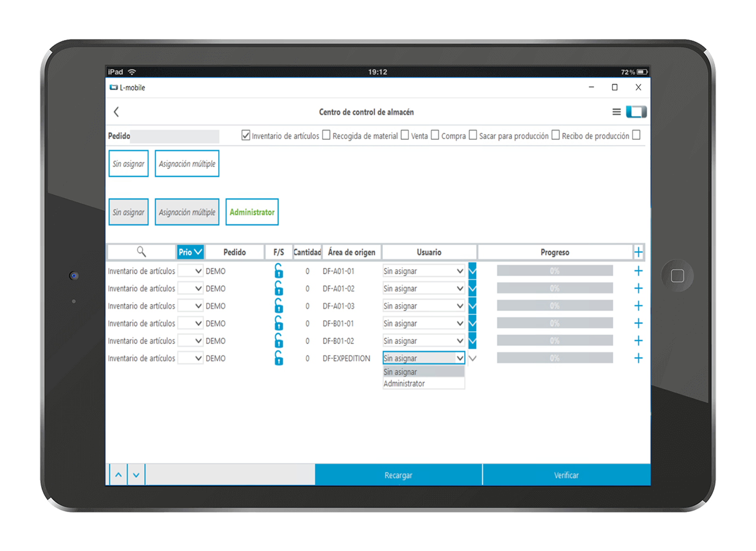Screen dimensions: 756x551
Task: Click the plus icon in Progreso header
Action: [638, 252]
